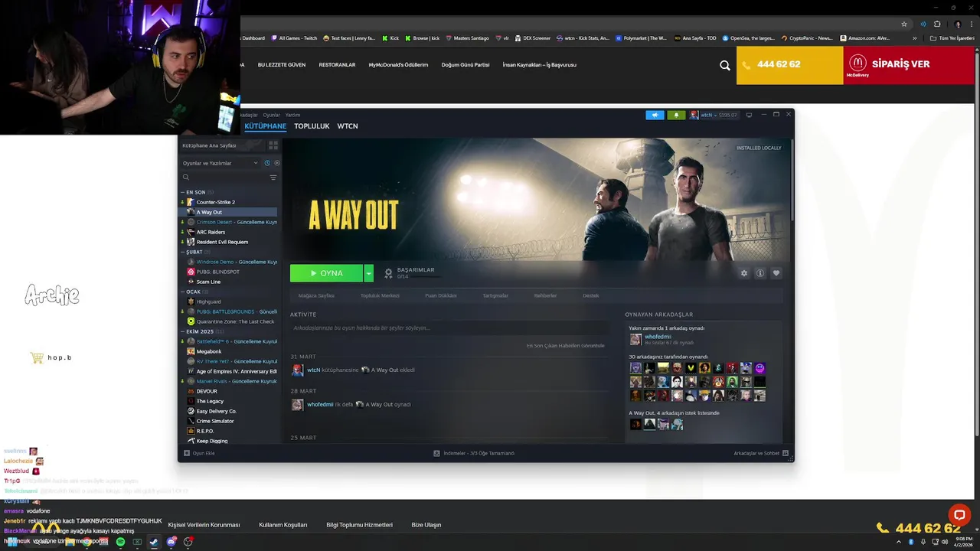Open the Yardım menu

[292, 115]
